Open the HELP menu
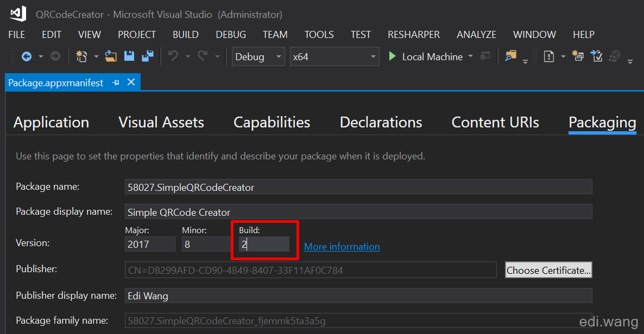 584,35
